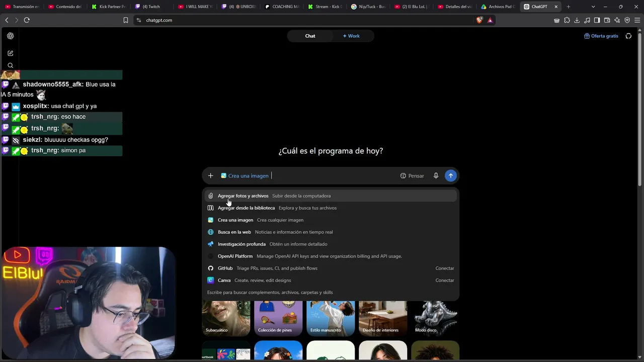This screenshot has height=362, width=644.
Task: Click Conectar for Canva
Action: click(445, 281)
